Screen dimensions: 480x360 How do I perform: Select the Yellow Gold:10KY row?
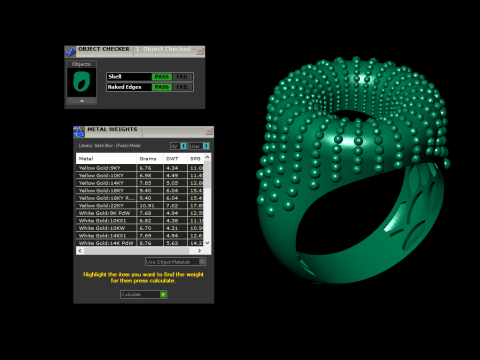coord(140,175)
